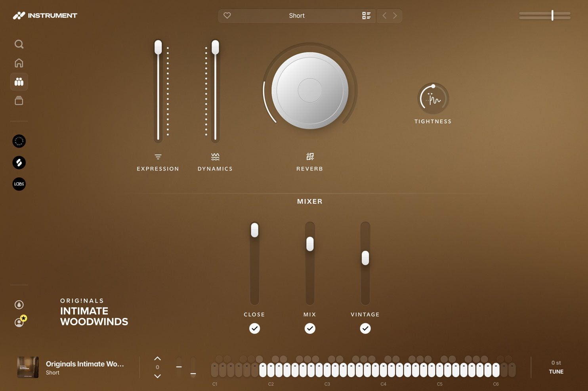Click the MIXER heading
Image resolution: width=588 pixels, height=391 pixels.
tap(310, 201)
